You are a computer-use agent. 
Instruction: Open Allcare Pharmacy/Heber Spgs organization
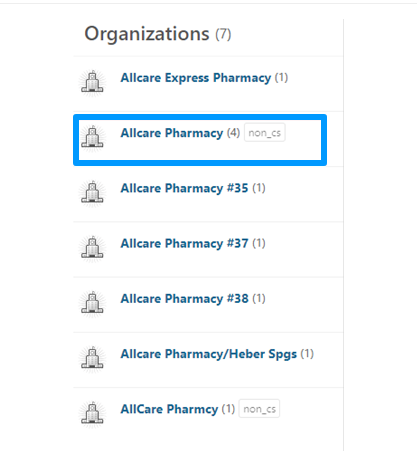pos(209,354)
